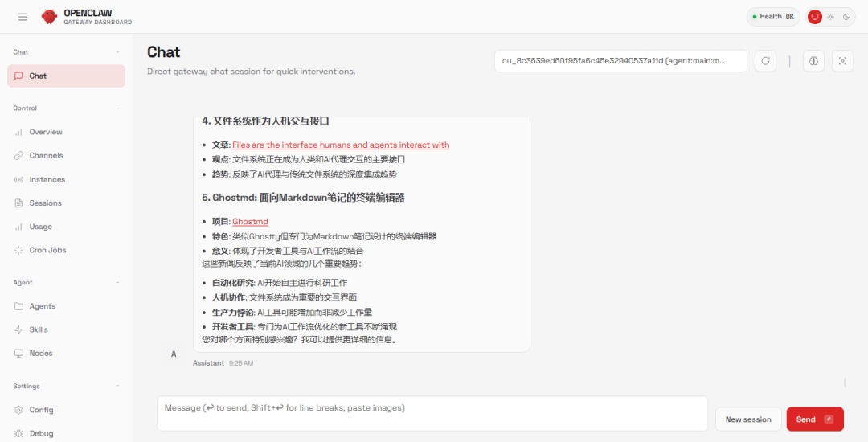Open the Debug page
The image size is (868, 442).
point(67,434)
